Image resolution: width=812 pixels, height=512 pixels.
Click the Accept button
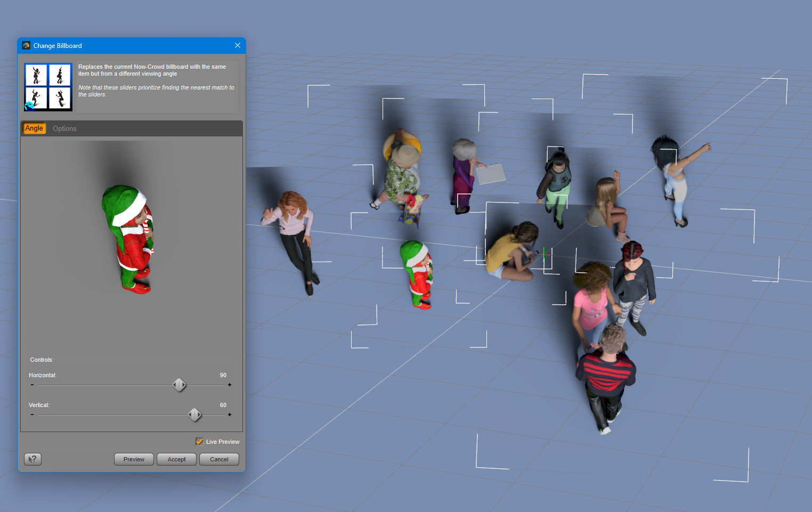tap(176, 459)
